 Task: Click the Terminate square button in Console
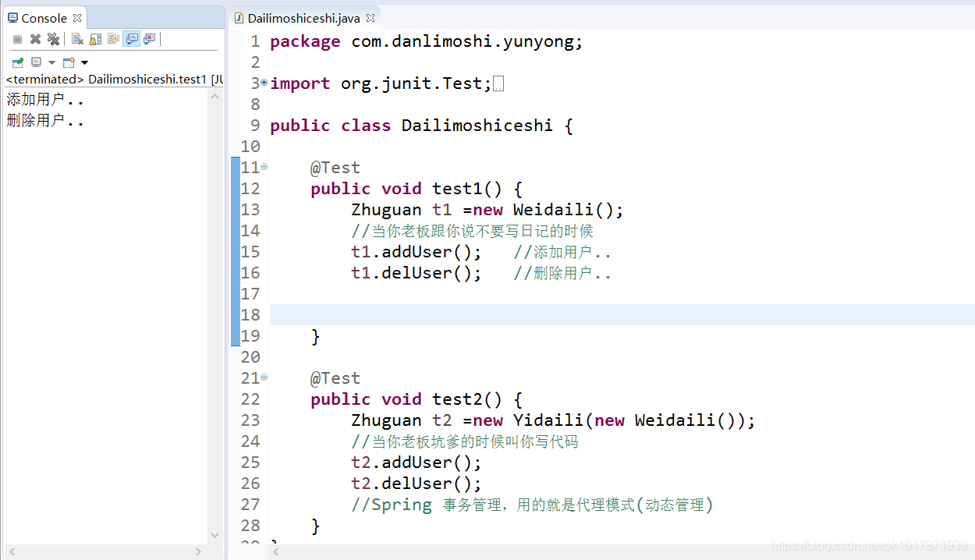tap(17, 39)
